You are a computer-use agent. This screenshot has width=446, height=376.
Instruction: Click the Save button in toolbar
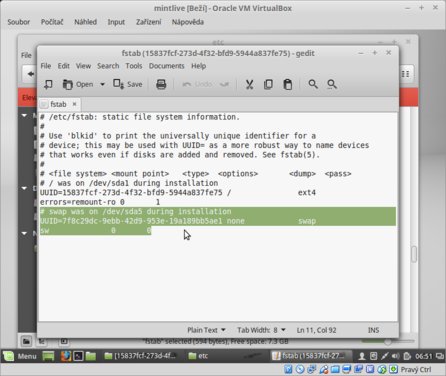(128, 84)
